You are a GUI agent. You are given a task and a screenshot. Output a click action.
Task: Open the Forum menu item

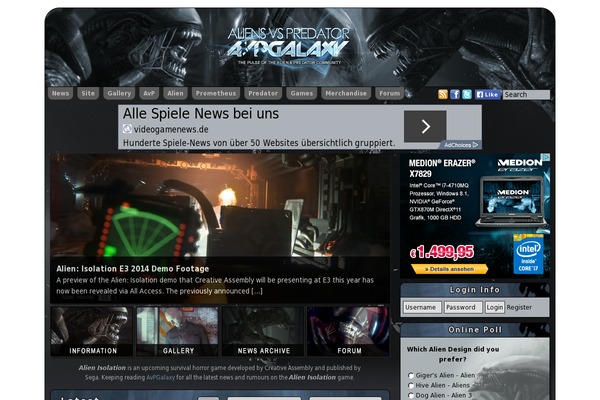click(390, 93)
